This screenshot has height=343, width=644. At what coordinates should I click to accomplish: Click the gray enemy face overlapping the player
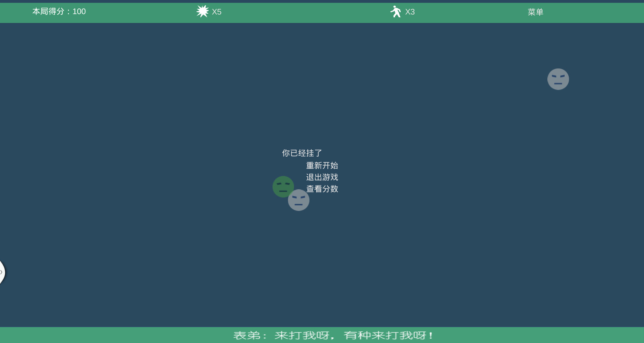[x=298, y=200]
